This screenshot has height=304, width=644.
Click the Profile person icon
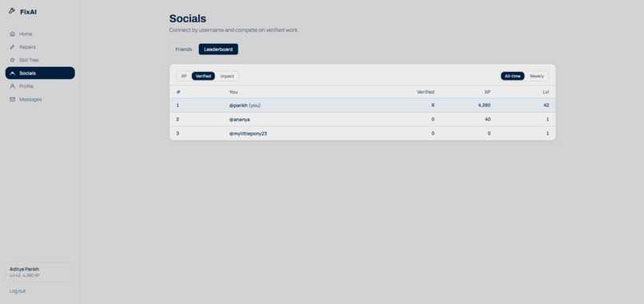12,86
